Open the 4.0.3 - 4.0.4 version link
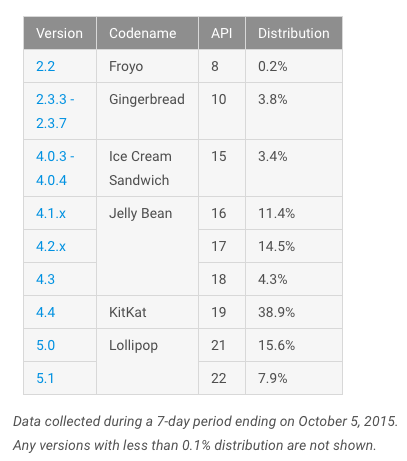The width and height of the screenshot is (407, 461). 55,168
